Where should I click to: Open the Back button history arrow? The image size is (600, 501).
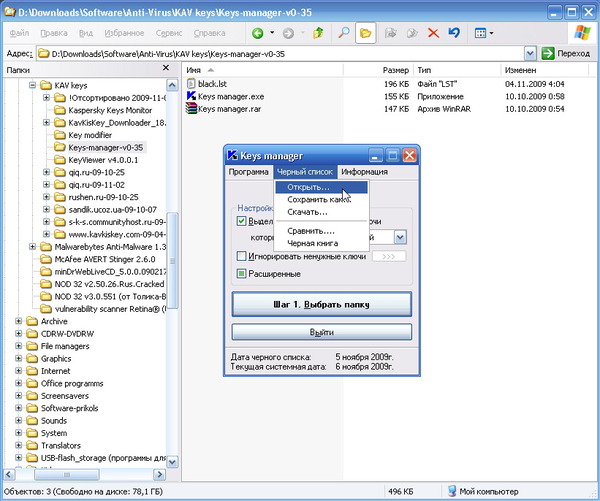tap(272, 33)
